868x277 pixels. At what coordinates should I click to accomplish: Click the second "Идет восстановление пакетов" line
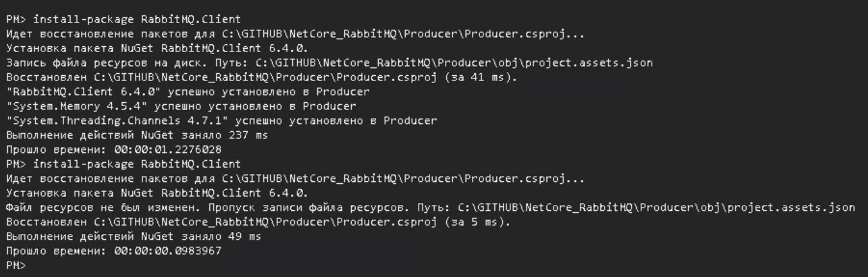pos(295,178)
